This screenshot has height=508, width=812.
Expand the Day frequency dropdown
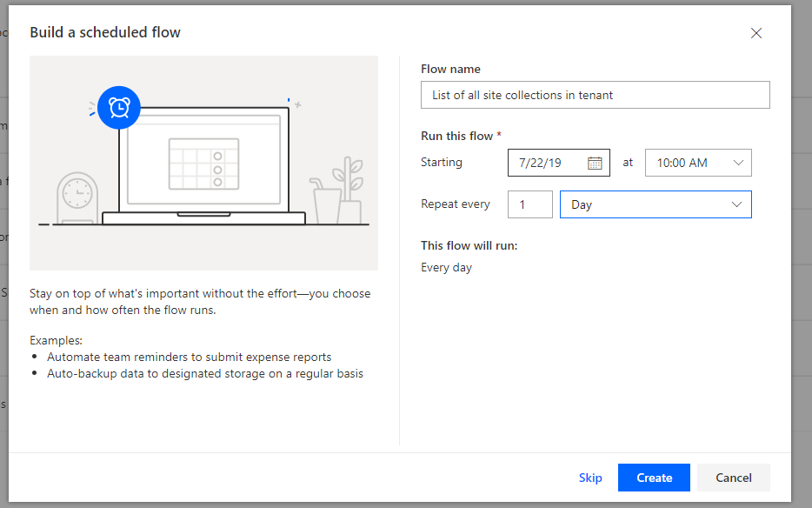655,204
